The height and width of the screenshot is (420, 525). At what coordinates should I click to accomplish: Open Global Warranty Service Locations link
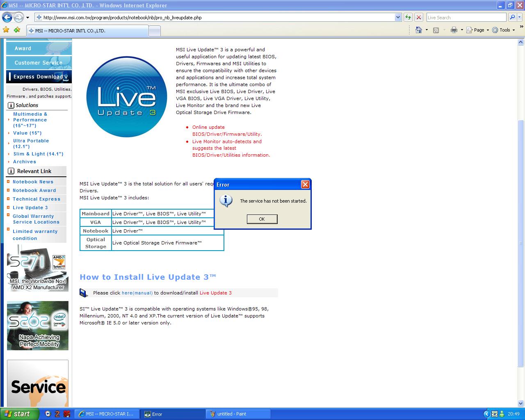pyautogui.click(x=36, y=219)
